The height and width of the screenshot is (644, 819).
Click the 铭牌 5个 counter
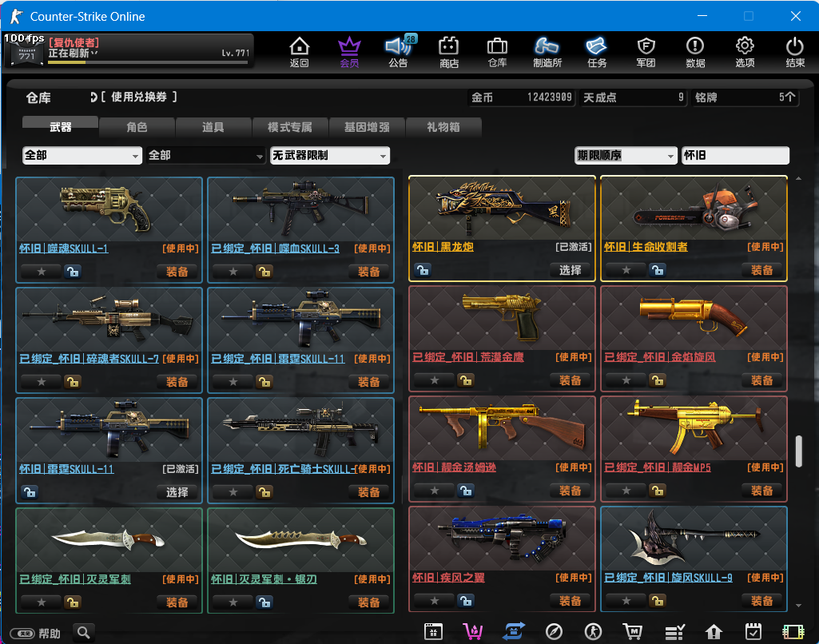[x=745, y=97]
